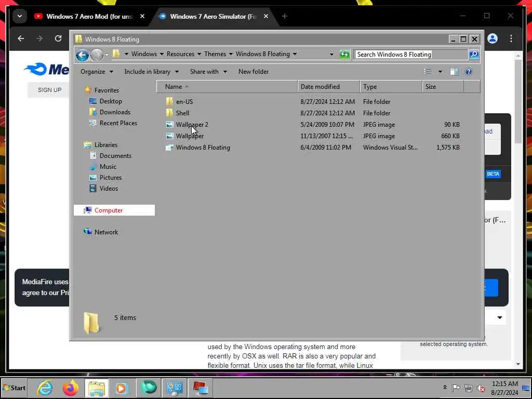Open the Control Panel taskbar icon
This screenshot has width=532, height=399.
[175, 388]
